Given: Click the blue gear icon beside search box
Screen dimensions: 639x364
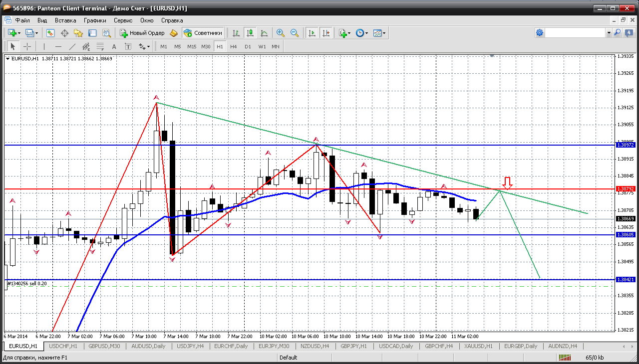Looking at the screenshot, I should pyautogui.click(x=540, y=33).
